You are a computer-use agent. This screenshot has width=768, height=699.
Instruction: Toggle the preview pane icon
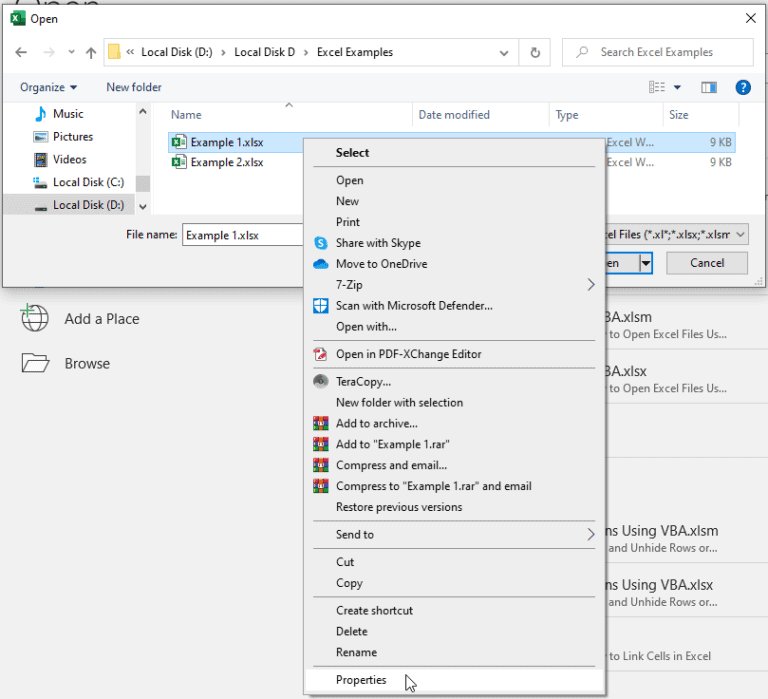coord(709,87)
